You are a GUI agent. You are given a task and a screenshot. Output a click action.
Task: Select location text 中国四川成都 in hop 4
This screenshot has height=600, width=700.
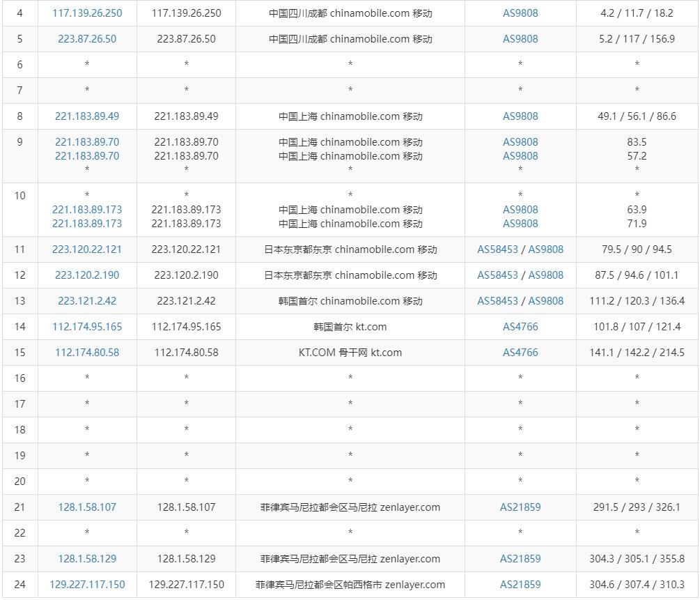click(x=298, y=13)
